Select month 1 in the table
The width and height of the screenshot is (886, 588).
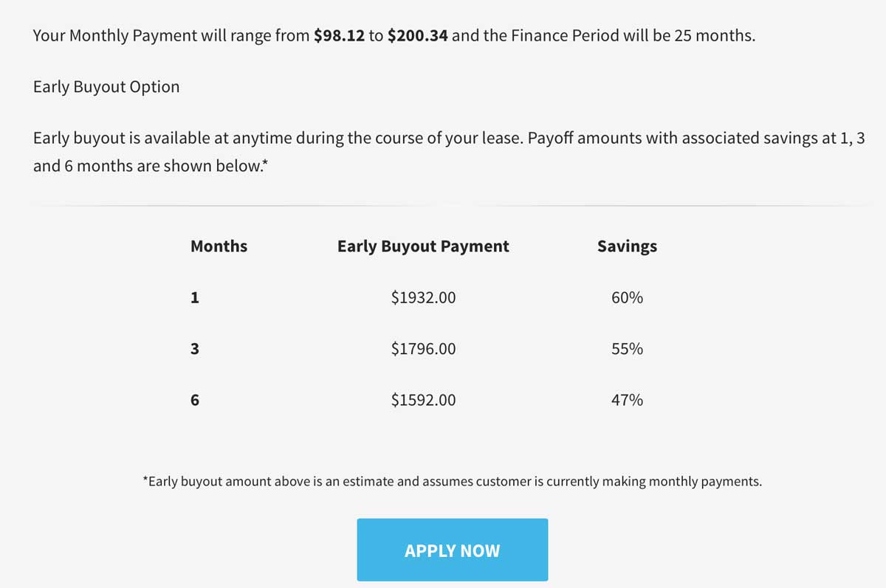click(194, 297)
